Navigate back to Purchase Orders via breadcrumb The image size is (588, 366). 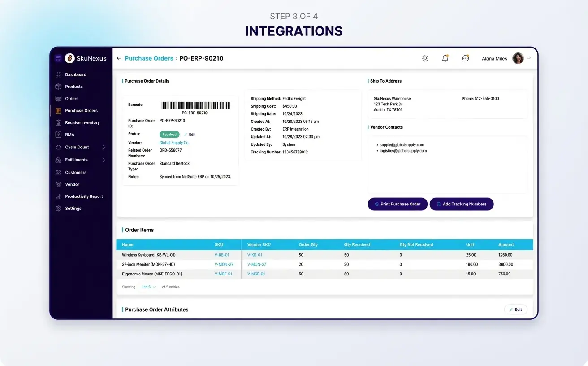149,58
